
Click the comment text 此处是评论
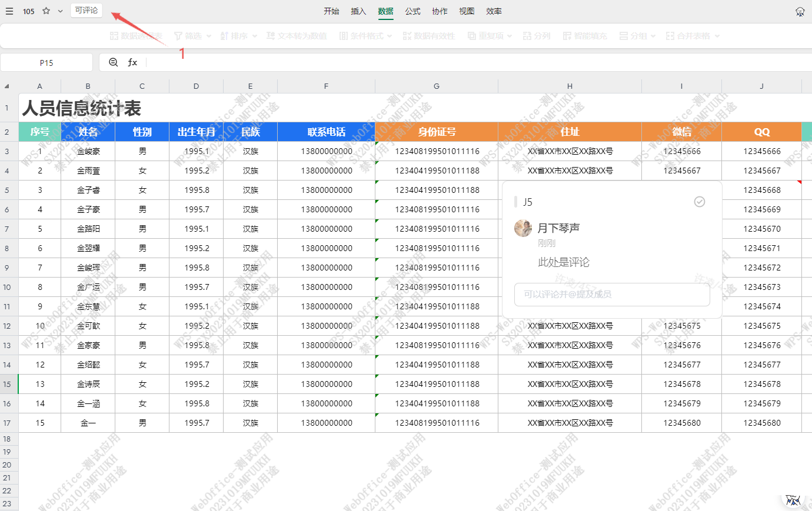click(564, 262)
